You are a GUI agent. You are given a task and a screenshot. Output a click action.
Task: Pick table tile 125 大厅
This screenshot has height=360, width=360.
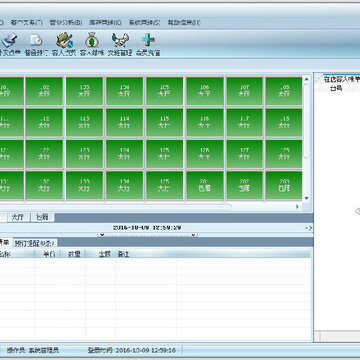[x=165, y=154]
